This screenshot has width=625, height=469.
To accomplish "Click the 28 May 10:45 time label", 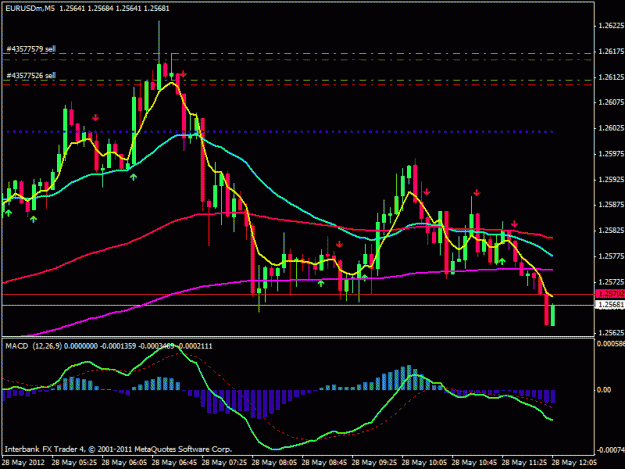I will pyautogui.click(x=474, y=463).
